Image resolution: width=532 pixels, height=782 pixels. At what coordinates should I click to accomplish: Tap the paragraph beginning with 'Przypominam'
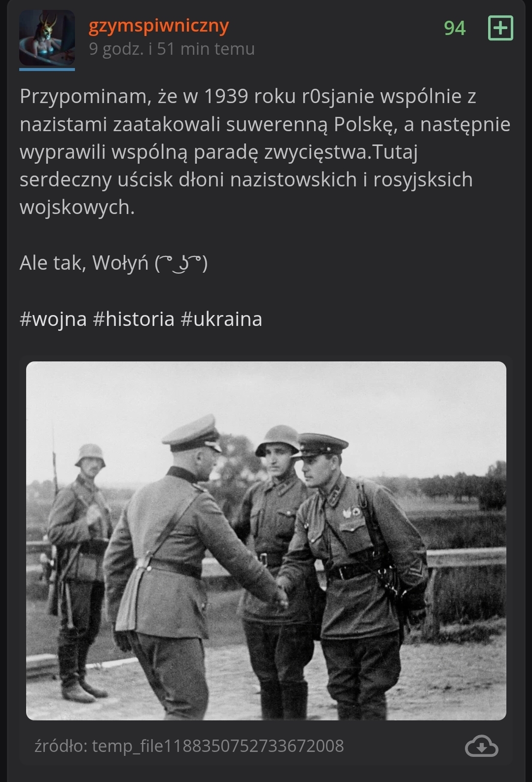click(265, 152)
